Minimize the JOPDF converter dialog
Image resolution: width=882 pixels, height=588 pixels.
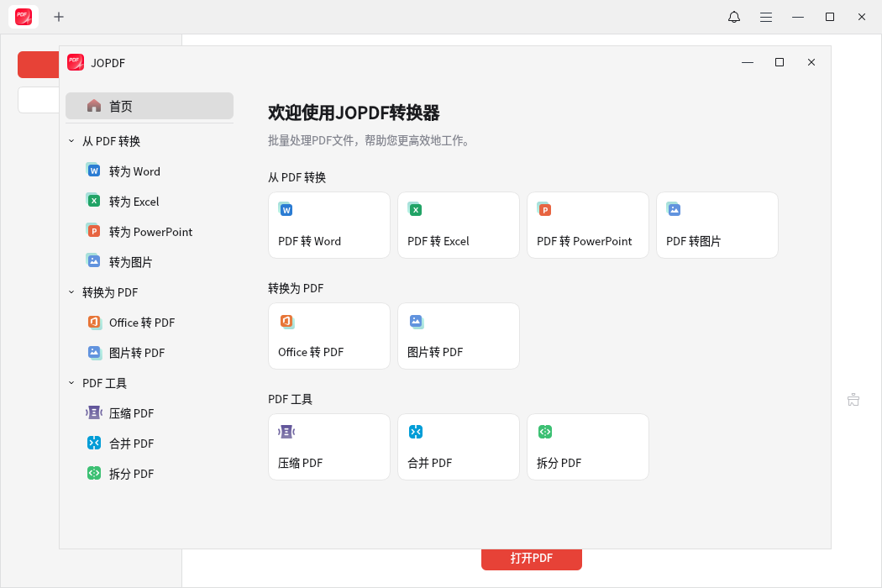tap(748, 62)
